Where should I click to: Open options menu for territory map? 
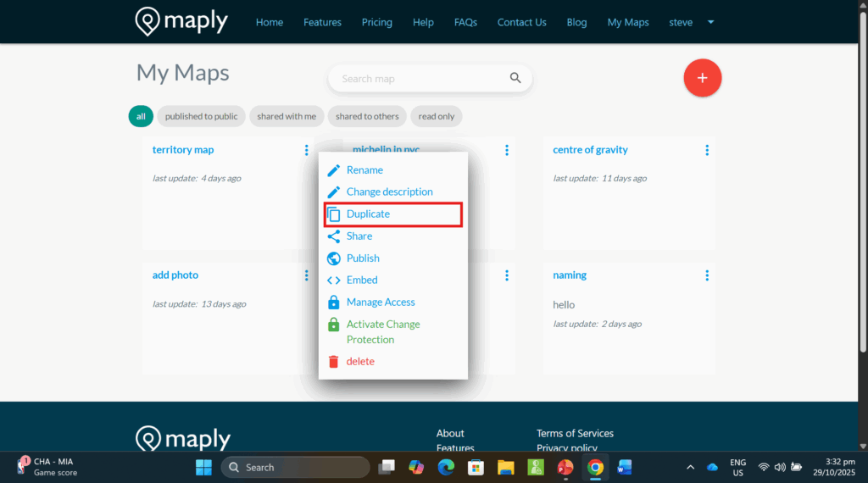coord(307,150)
